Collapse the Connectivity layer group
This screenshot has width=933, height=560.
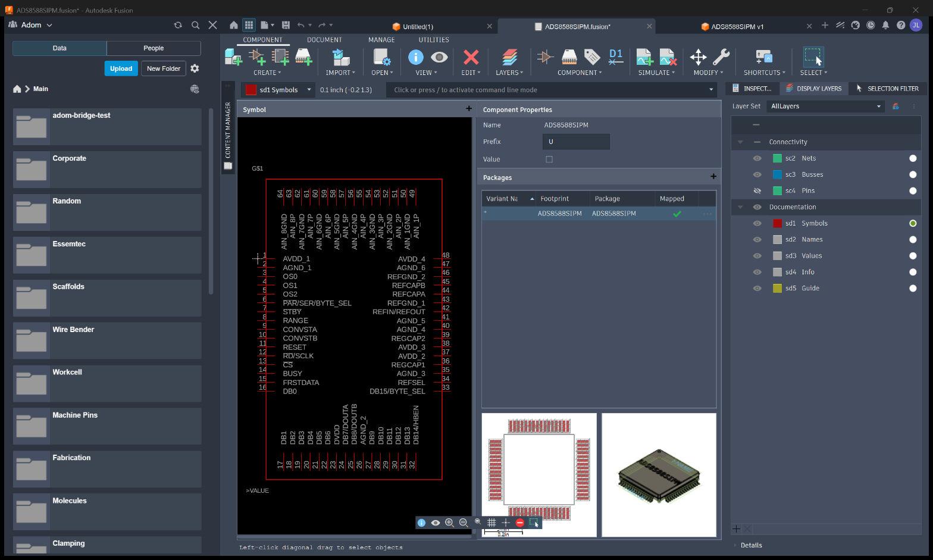(740, 142)
